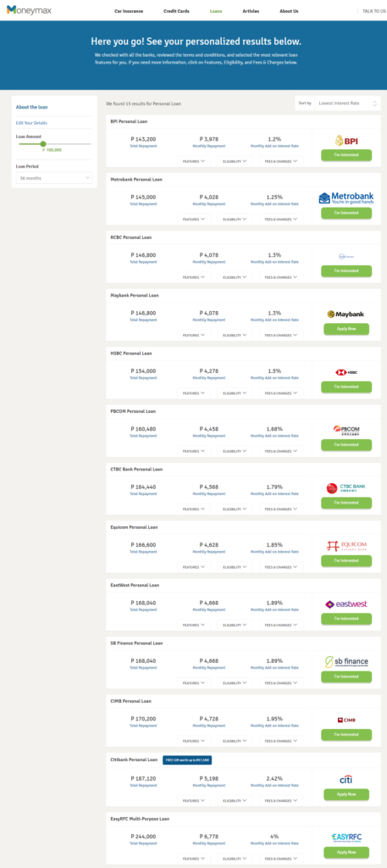Click the Moneymax logo
387x868 pixels.
pos(29,9)
